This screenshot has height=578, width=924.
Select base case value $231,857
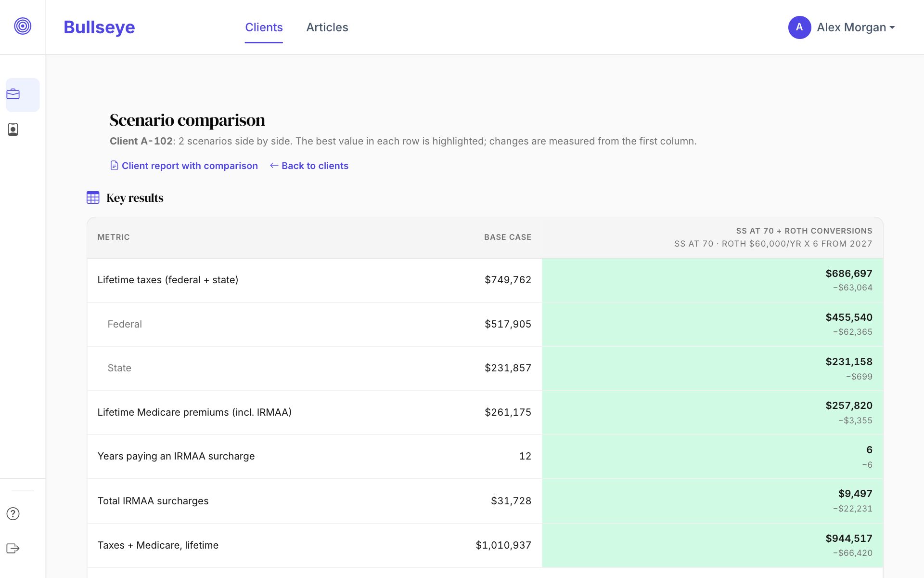coord(508,368)
